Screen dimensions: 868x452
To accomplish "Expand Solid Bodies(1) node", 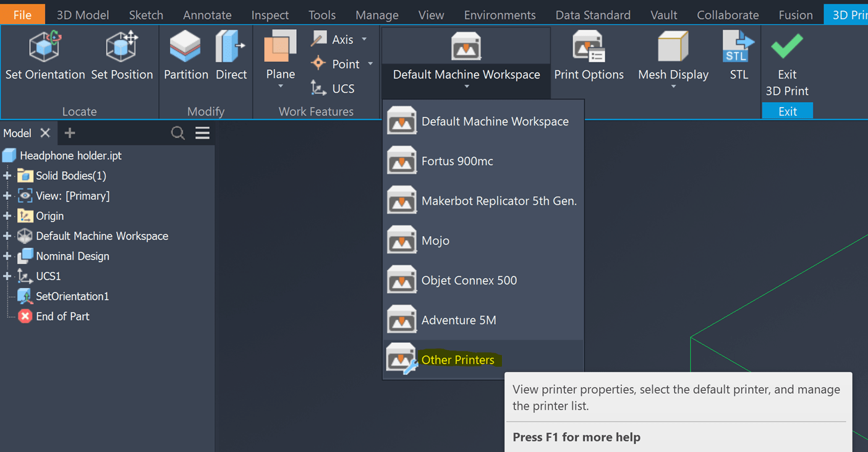I will tap(7, 176).
